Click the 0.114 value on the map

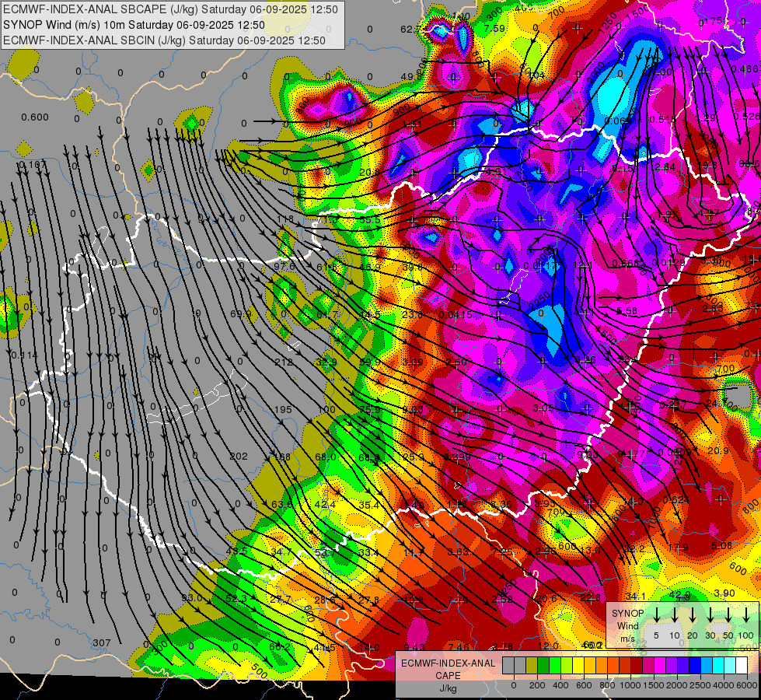24,355
